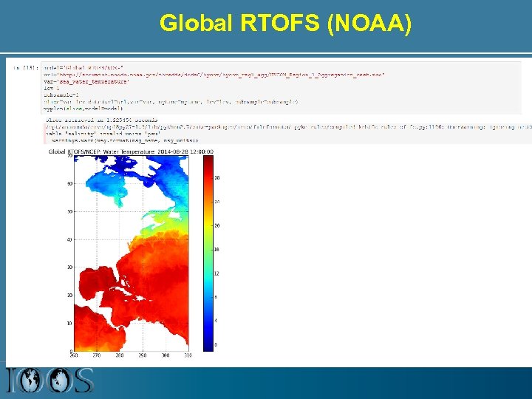Click the 'In [13]:' cell prompt

(x=26, y=68)
